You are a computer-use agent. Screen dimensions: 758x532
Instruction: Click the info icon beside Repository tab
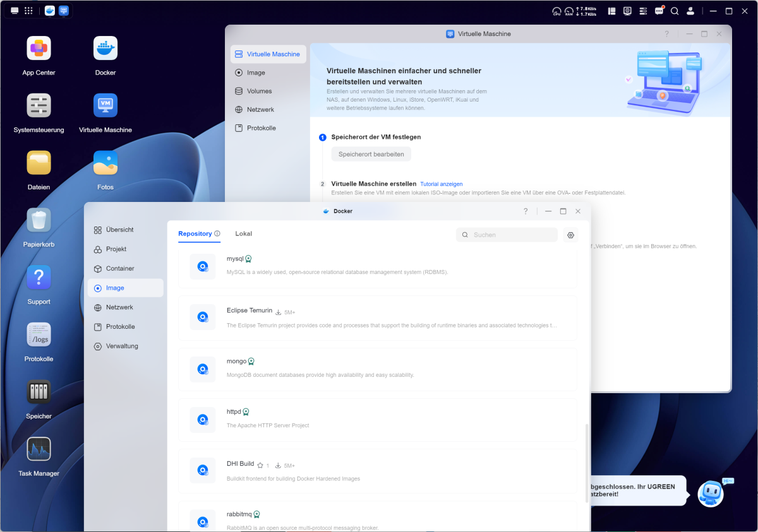tap(217, 233)
